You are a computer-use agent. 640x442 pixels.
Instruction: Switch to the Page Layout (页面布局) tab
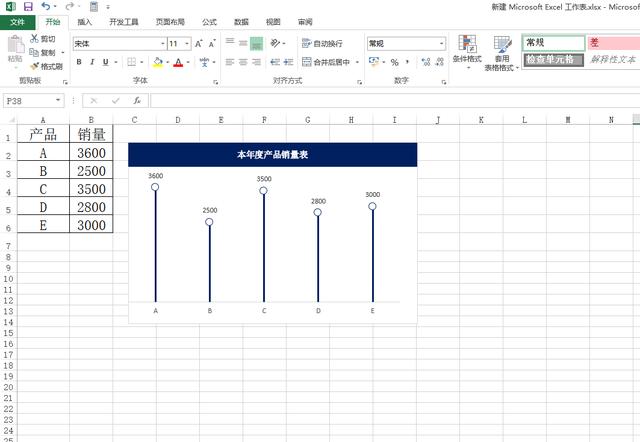(170, 22)
